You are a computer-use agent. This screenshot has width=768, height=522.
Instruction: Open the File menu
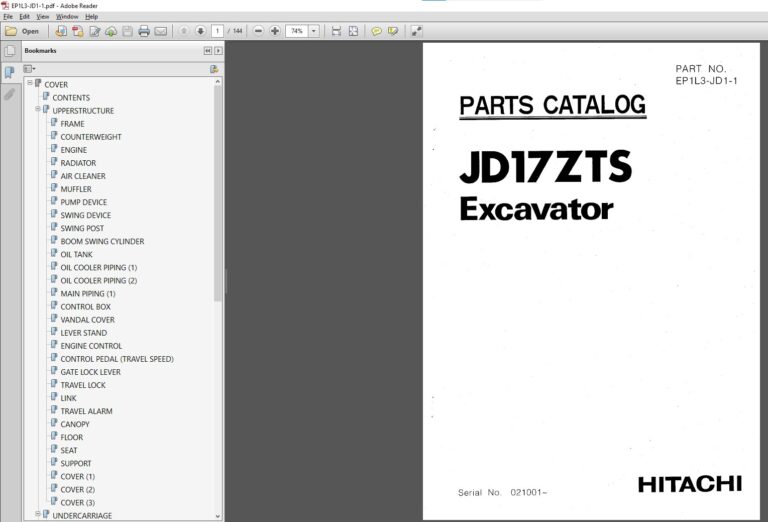[x=8, y=17]
